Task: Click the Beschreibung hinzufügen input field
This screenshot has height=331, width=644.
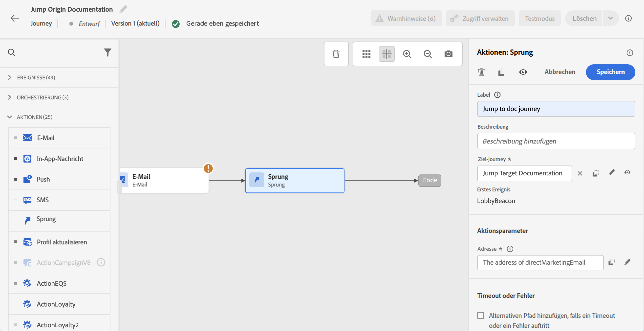Action: tap(556, 141)
